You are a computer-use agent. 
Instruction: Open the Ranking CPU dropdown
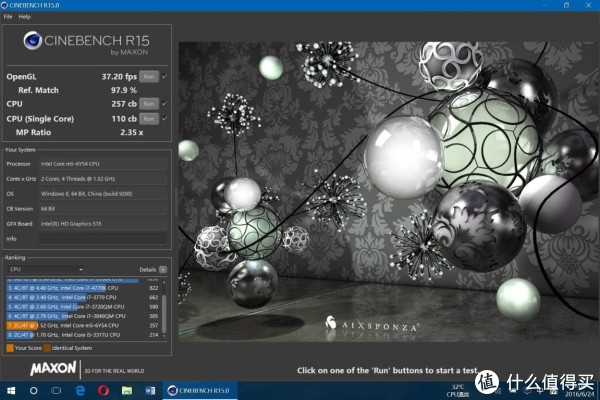pos(46,269)
